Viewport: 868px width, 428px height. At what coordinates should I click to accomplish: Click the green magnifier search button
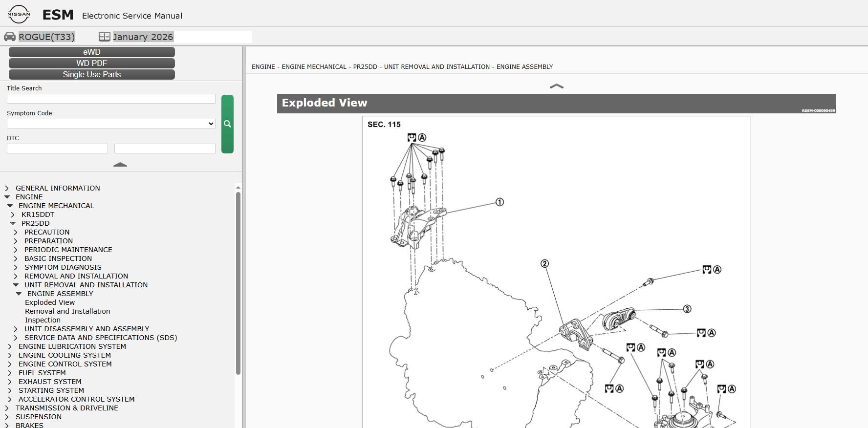[x=227, y=124]
